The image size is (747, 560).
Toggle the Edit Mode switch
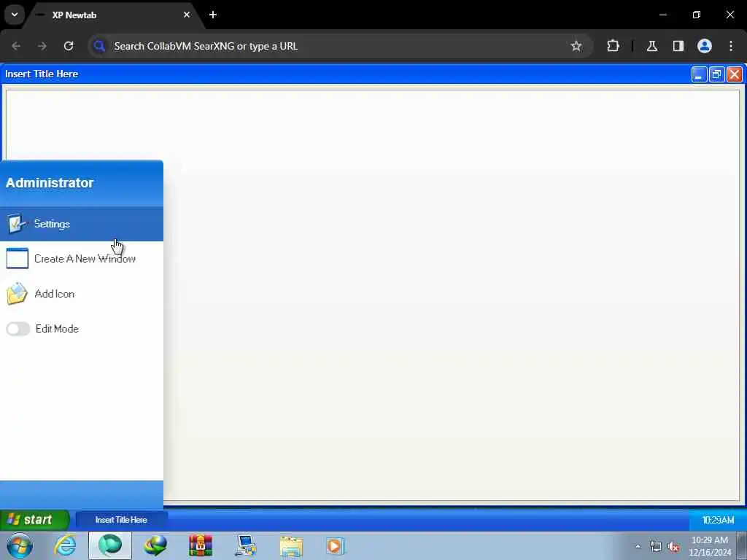pyautogui.click(x=18, y=329)
